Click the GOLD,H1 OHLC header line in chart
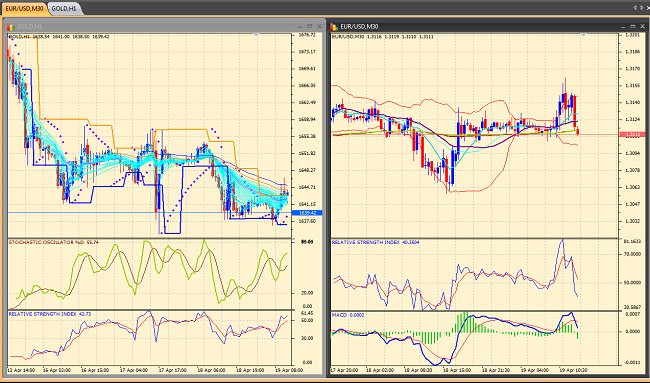This screenshot has height=383, width=650. (58, 37)
